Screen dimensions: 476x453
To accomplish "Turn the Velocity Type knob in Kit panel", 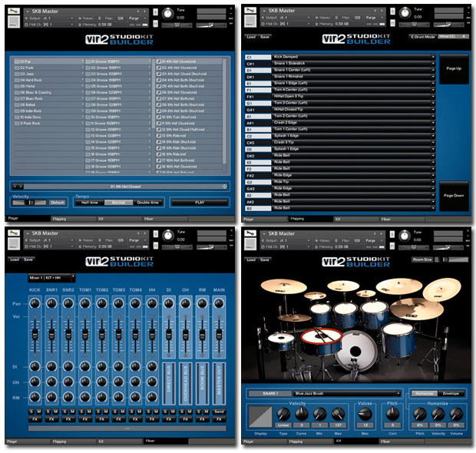I will tap(283, 413).
